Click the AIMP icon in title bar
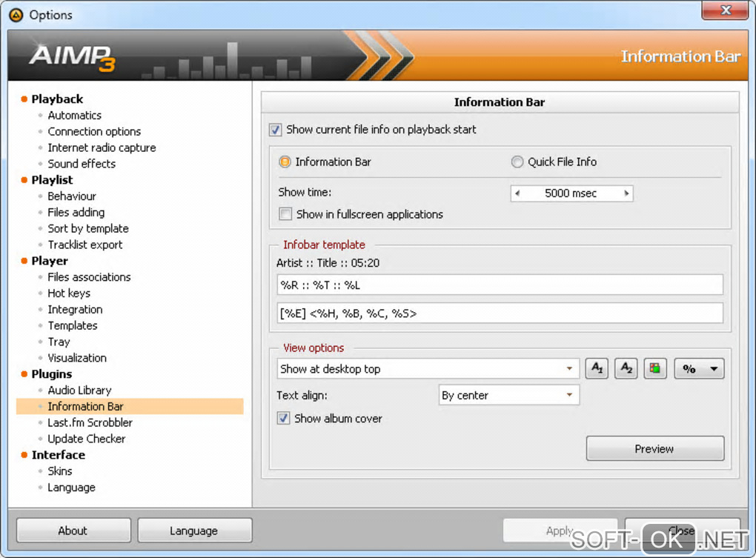This screenshot has width=756, height=558. [16, 15]
